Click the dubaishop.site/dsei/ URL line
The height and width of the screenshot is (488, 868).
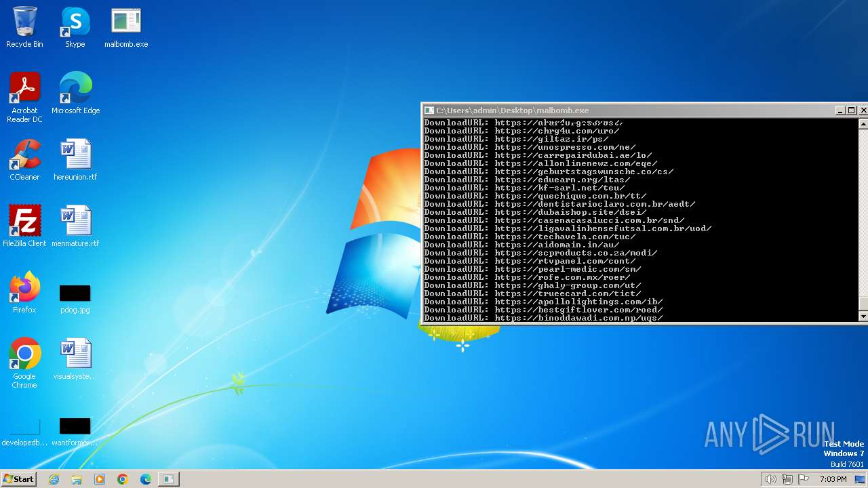(535, 212)
